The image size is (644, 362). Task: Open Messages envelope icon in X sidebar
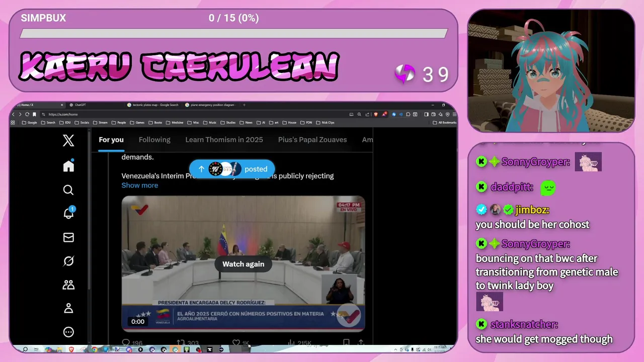(68, 237)
